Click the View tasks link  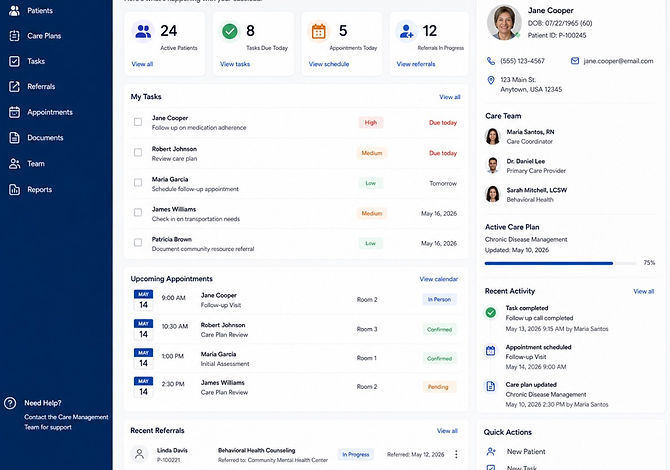click(235, 64)
